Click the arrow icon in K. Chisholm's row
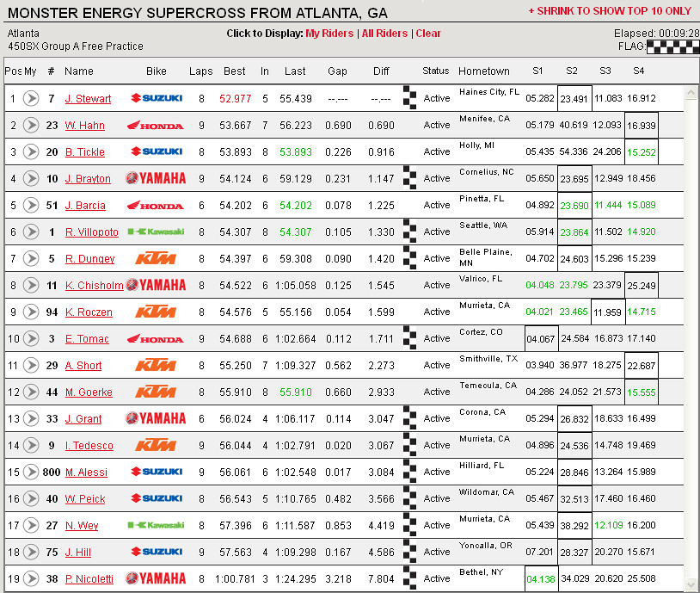 click(x=31, y=285)
